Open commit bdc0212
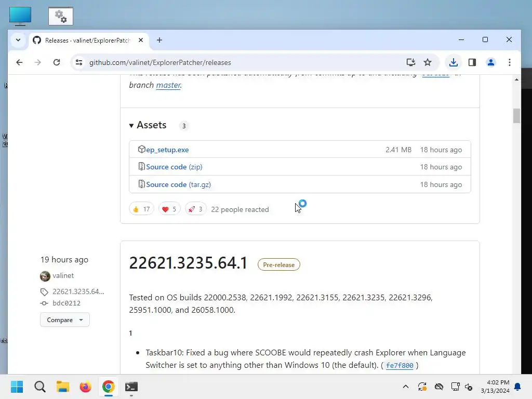 [x=66, y=303]
